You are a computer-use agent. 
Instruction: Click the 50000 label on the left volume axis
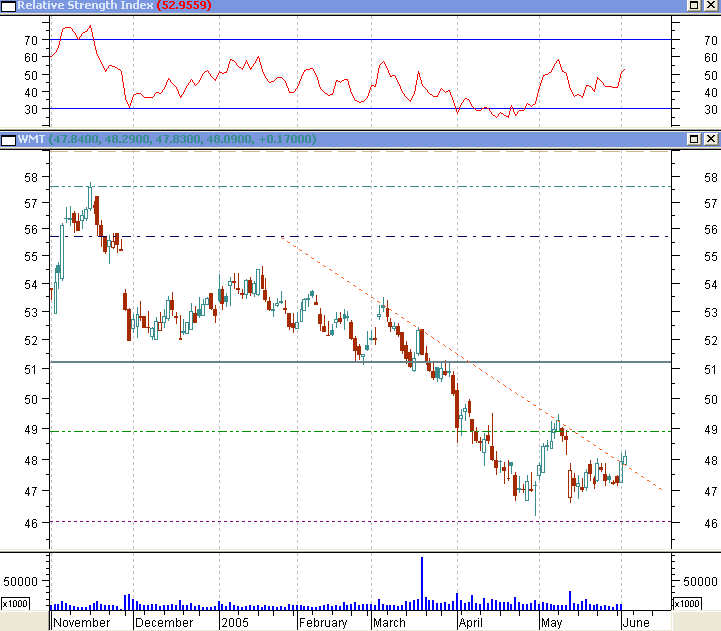coord(20,582)
